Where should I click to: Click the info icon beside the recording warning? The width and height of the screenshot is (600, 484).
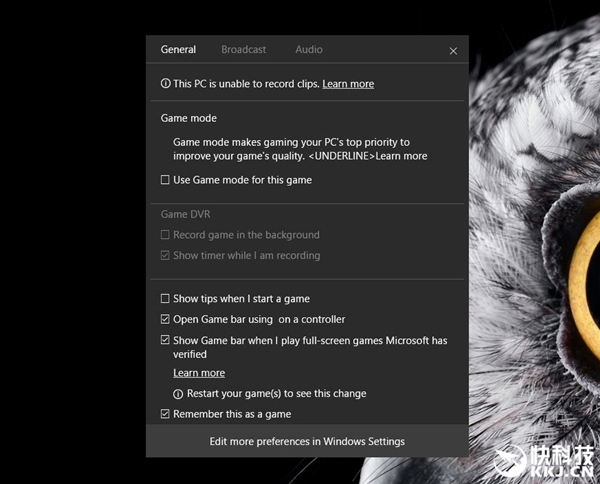pos(166,84)
